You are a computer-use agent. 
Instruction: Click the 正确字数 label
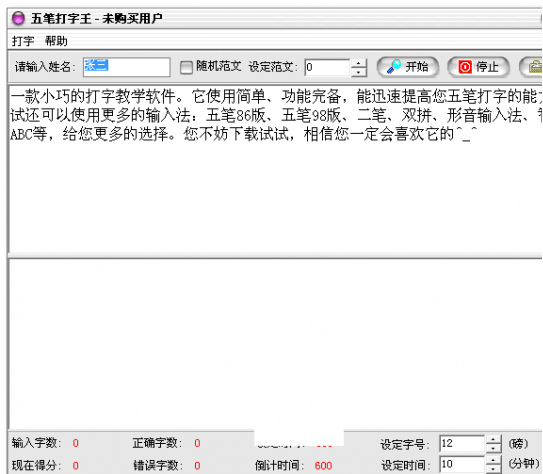click(x=158, y=443)
